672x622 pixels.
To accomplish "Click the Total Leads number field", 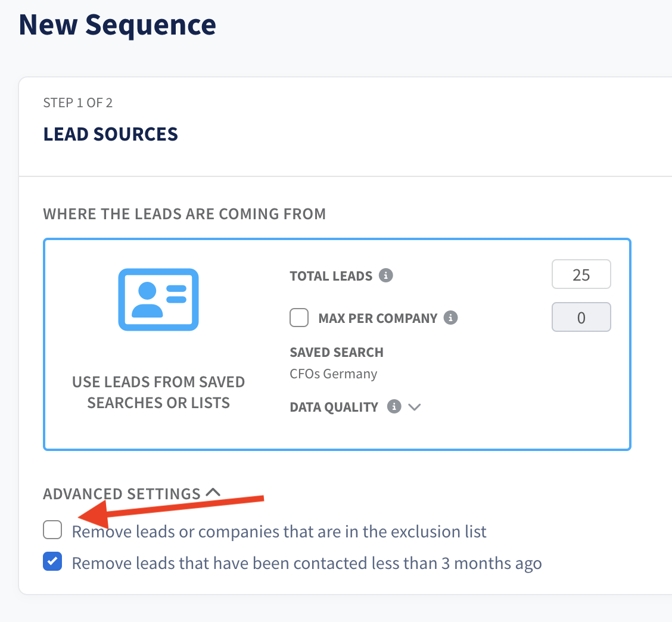I will (581, 274).
